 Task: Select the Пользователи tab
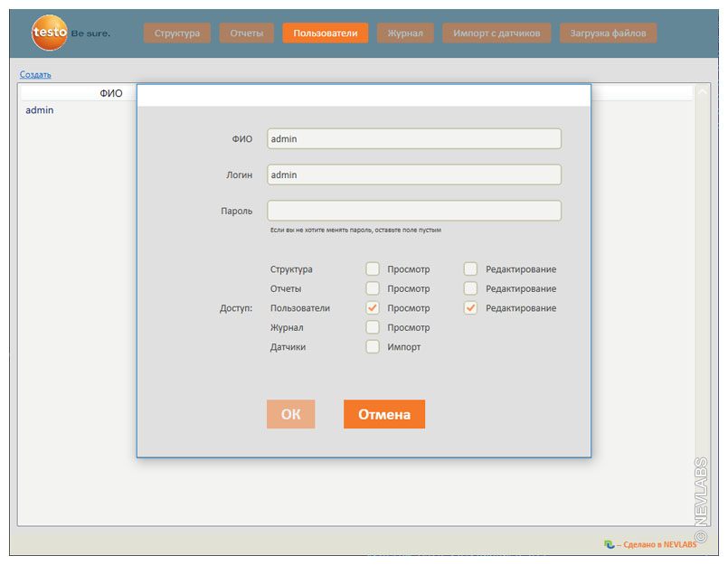coord(325,33)
